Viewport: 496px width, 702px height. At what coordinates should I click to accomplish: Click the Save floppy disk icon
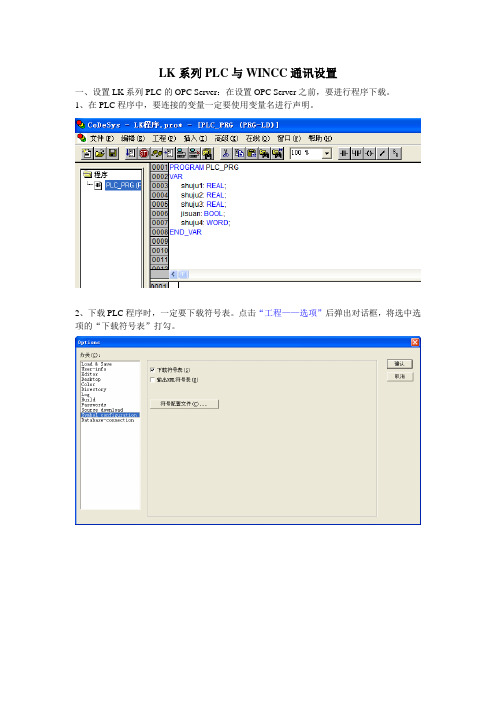113,154
